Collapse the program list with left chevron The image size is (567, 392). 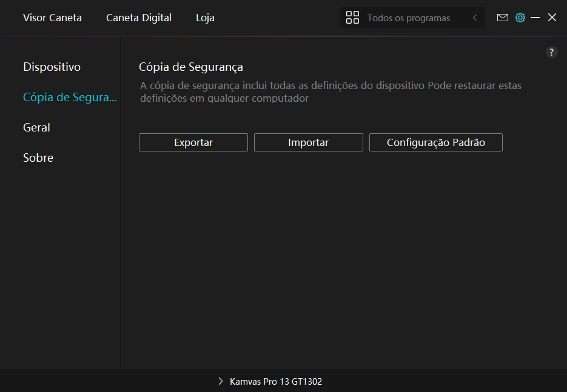(475, 18)
